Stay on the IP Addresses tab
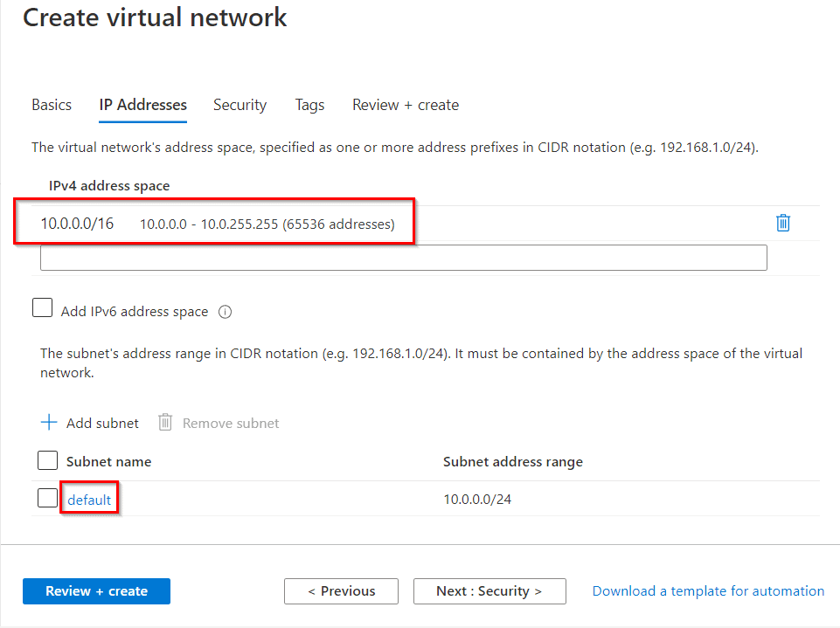The height and width of the screenshot is (628, 840). point(142,105)
